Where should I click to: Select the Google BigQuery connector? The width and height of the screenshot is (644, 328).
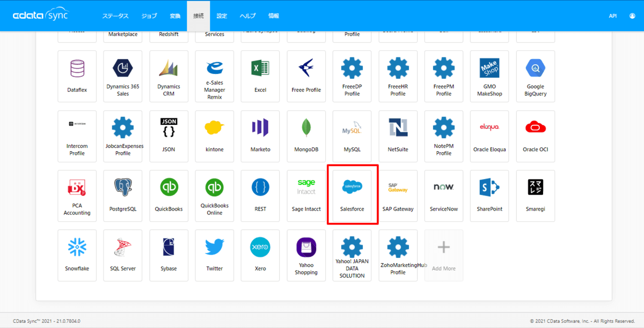click(536, 76)
